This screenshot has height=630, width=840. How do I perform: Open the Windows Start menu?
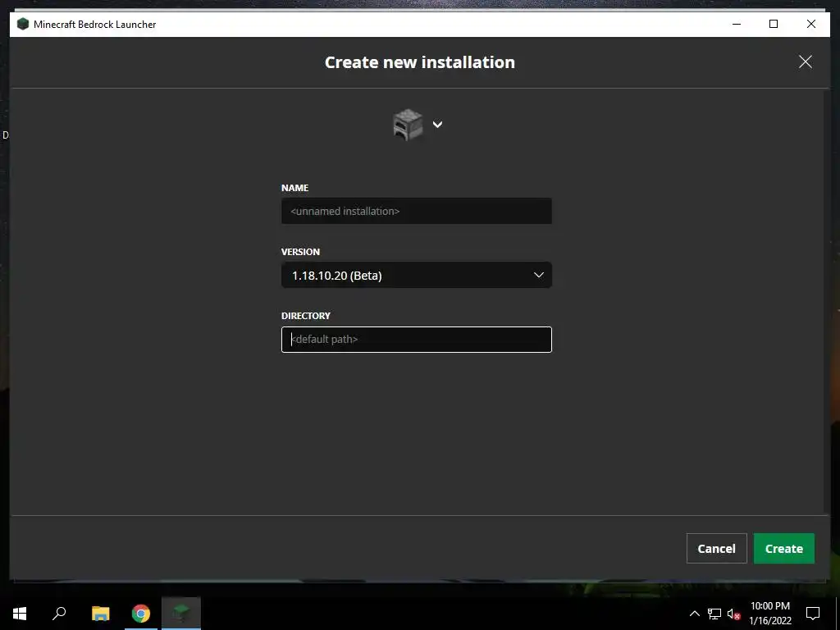(20, 614)
